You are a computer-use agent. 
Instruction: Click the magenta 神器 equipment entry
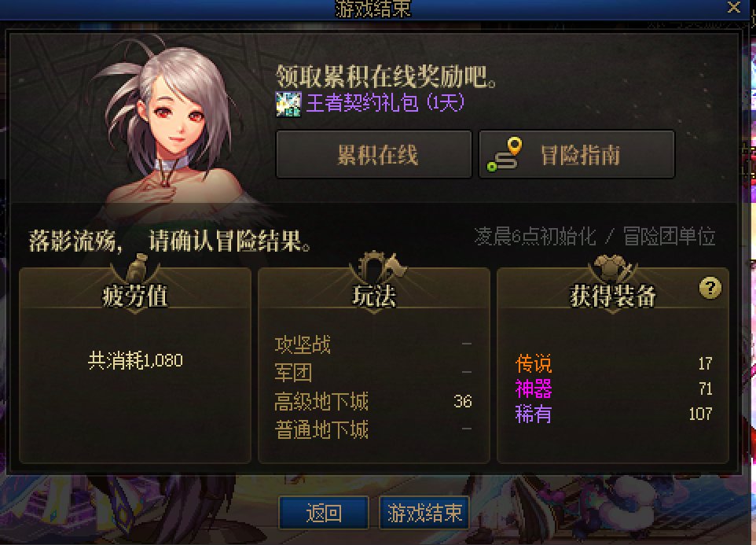click(534, 388)
